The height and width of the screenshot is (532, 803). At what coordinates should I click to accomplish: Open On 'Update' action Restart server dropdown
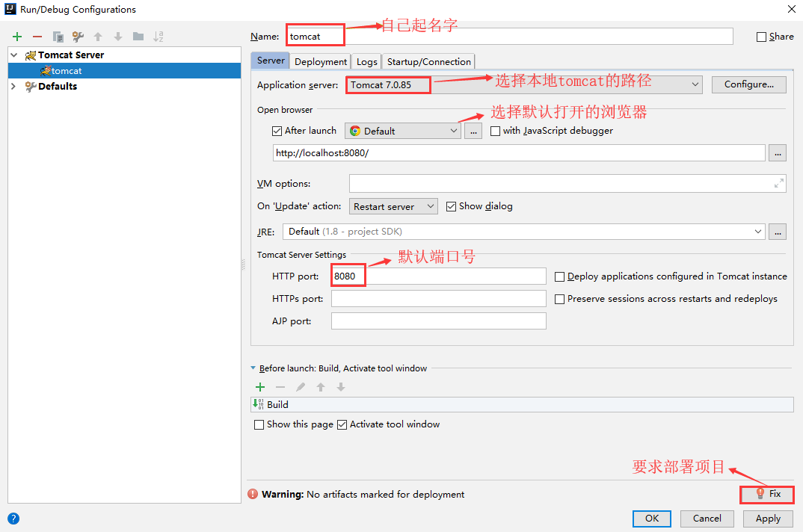click(x=393, y=206)
